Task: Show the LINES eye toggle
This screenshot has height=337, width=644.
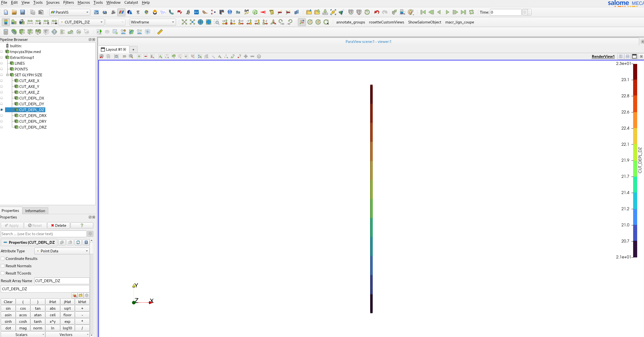Action: click(2, 63)
